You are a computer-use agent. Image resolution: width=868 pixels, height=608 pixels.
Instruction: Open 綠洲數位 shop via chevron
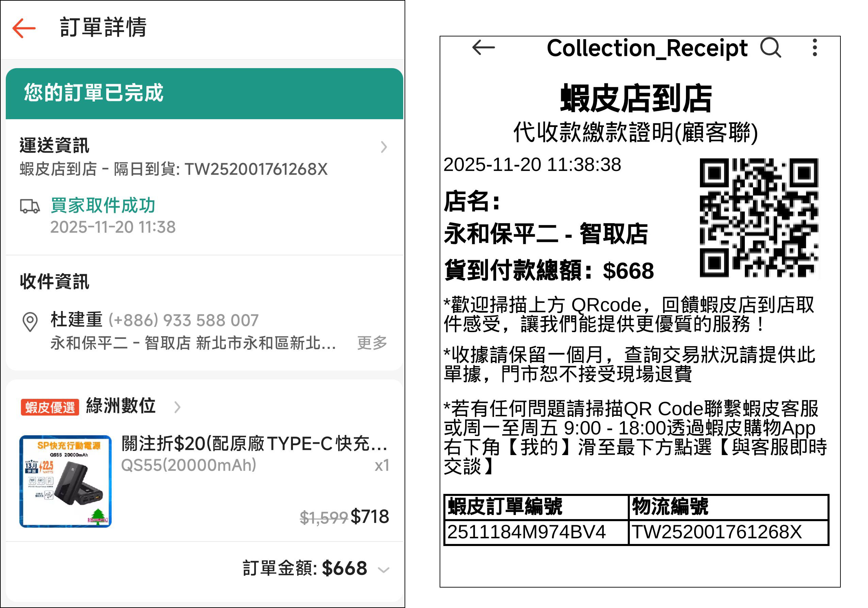tap(177, 407)
